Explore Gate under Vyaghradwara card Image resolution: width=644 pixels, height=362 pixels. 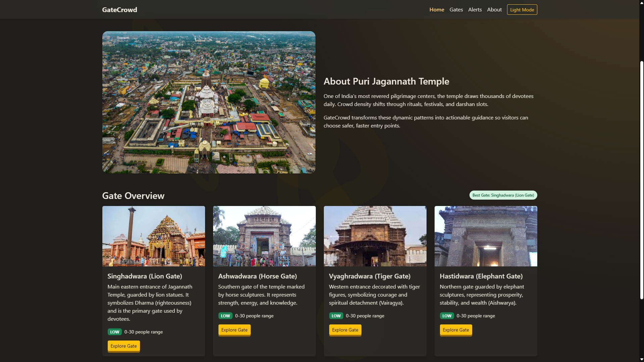tap(345, 330)
